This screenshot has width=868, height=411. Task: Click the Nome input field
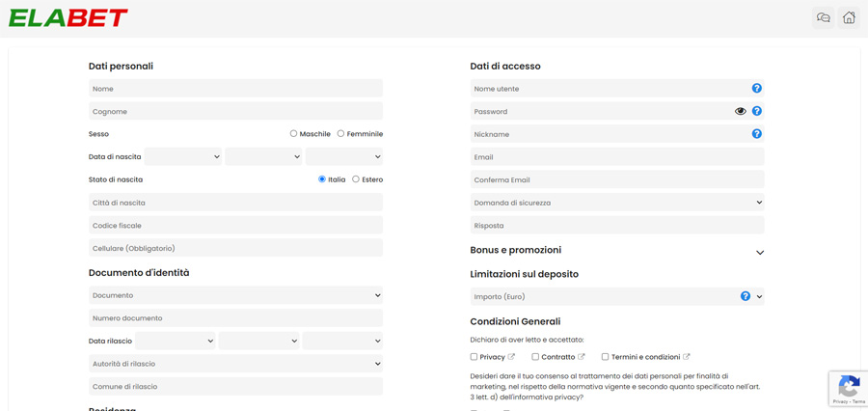pos(236,89)
